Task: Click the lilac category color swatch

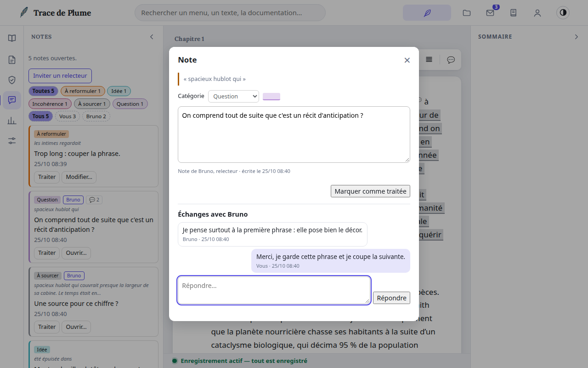Action: (271, 97)
